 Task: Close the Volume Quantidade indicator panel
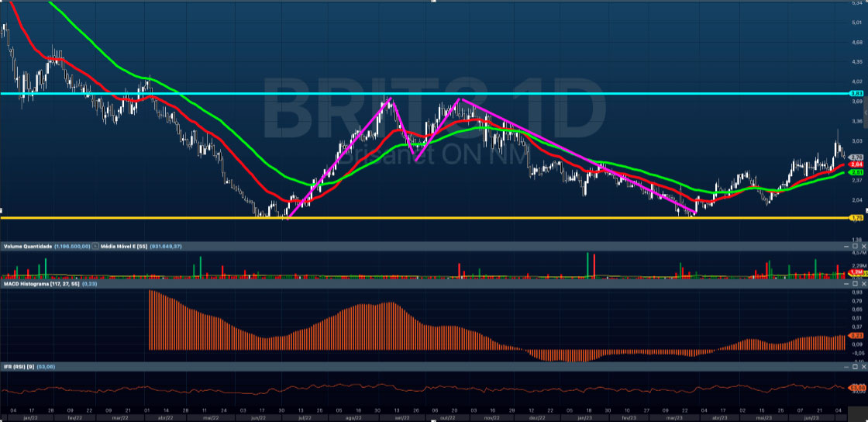(x=863, y=246)
